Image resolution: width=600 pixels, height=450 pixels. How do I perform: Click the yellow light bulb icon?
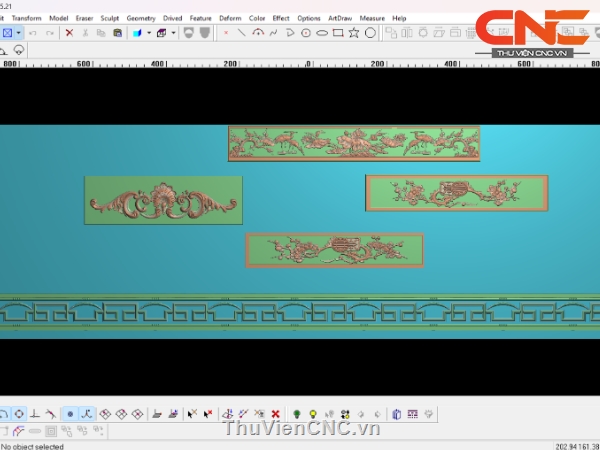click(312, 413)
